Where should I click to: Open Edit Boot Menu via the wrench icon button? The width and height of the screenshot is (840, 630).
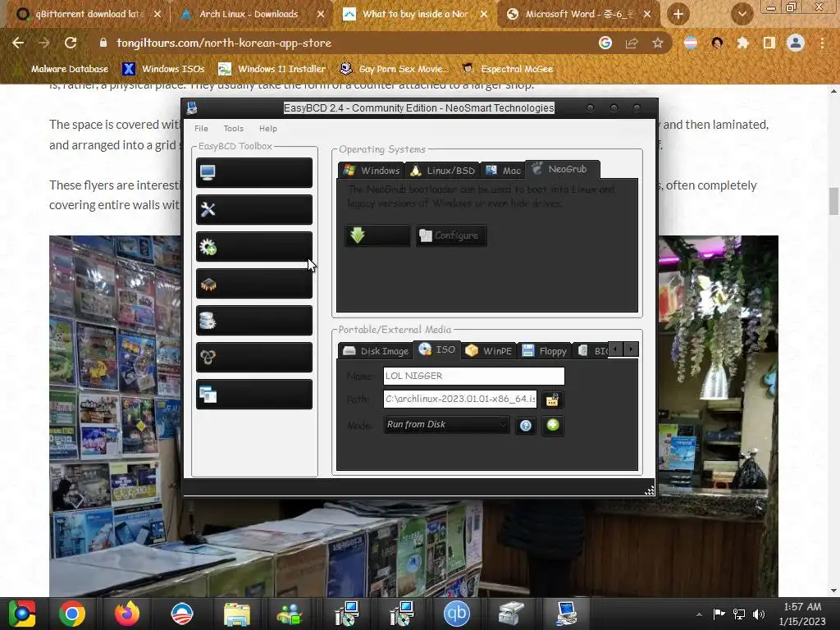click(254, 209)
